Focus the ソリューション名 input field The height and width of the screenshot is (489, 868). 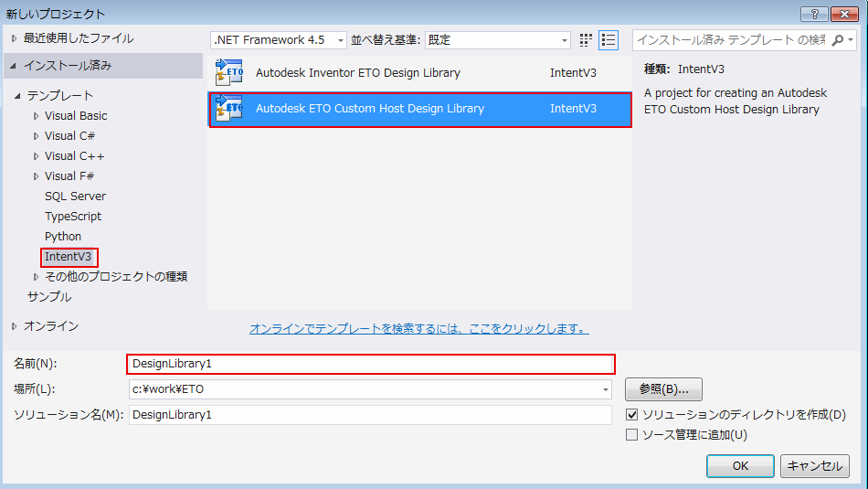370,415
